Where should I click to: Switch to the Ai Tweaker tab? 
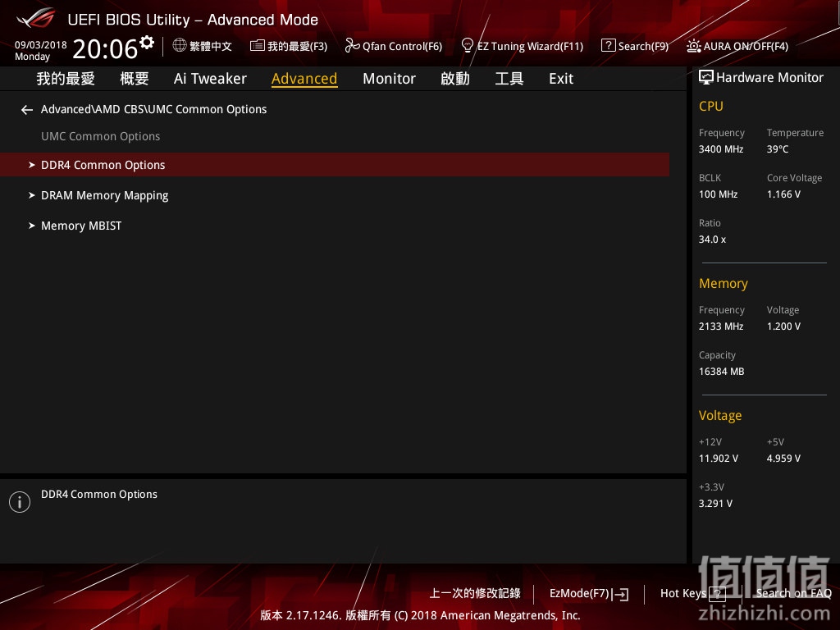click(210, 79)
